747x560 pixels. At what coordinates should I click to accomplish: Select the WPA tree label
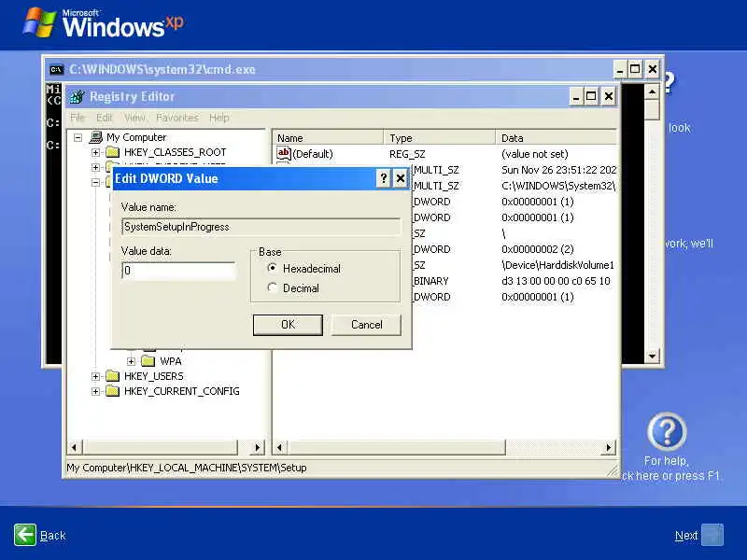[x=171, y=361]
